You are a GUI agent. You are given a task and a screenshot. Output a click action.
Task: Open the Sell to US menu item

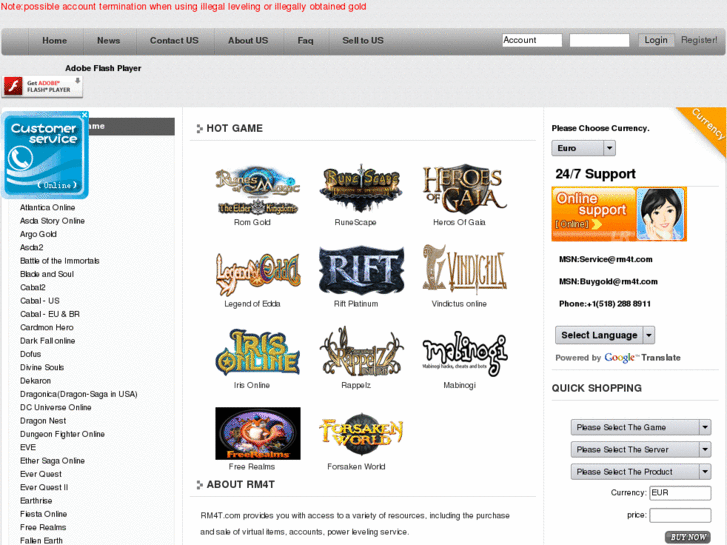pyautogui.click(x=363, y=41)
